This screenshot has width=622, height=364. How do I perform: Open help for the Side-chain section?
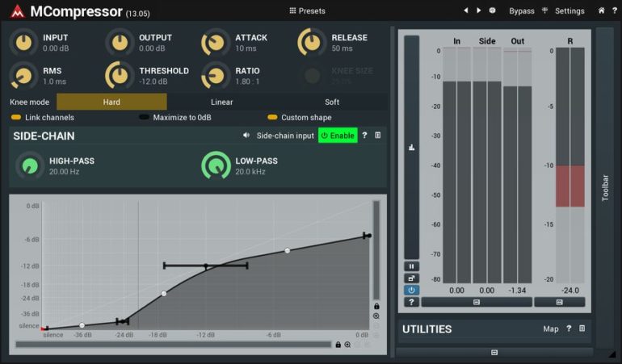[x=364, y=136]
